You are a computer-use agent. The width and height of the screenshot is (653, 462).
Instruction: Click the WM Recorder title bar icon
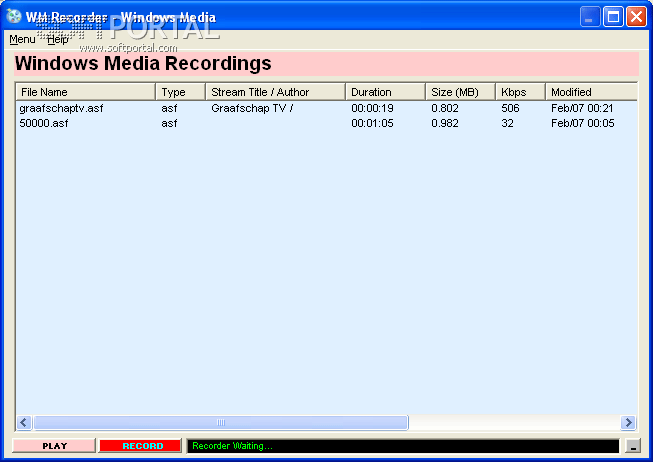(x=14, y=17)
